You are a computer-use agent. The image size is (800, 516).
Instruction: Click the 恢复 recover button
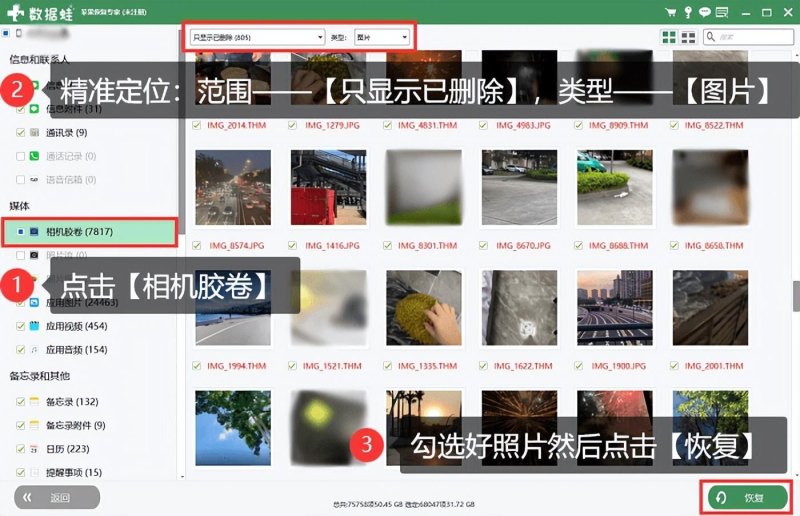click(x=748, y=498)
